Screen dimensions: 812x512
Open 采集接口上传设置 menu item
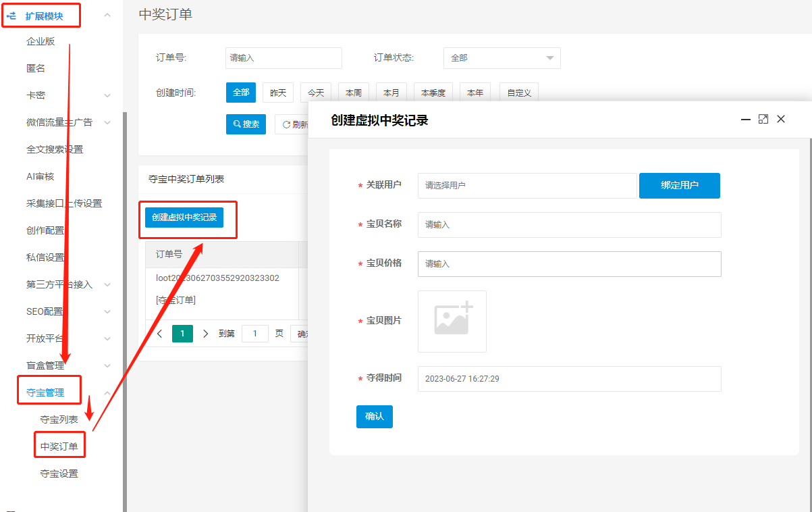click(x=64, y=203)
